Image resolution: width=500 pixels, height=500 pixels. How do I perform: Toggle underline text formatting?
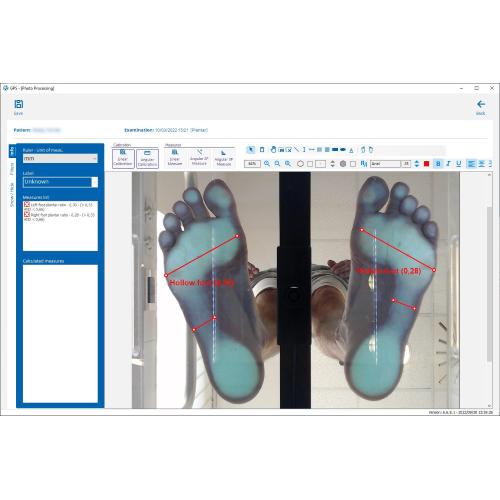pos(459,164)
